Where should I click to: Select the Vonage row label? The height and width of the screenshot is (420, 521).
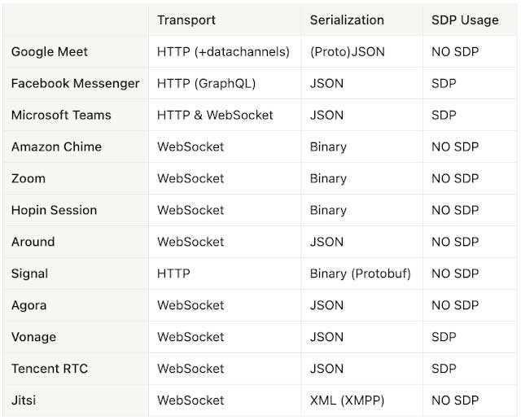point(33,338)
